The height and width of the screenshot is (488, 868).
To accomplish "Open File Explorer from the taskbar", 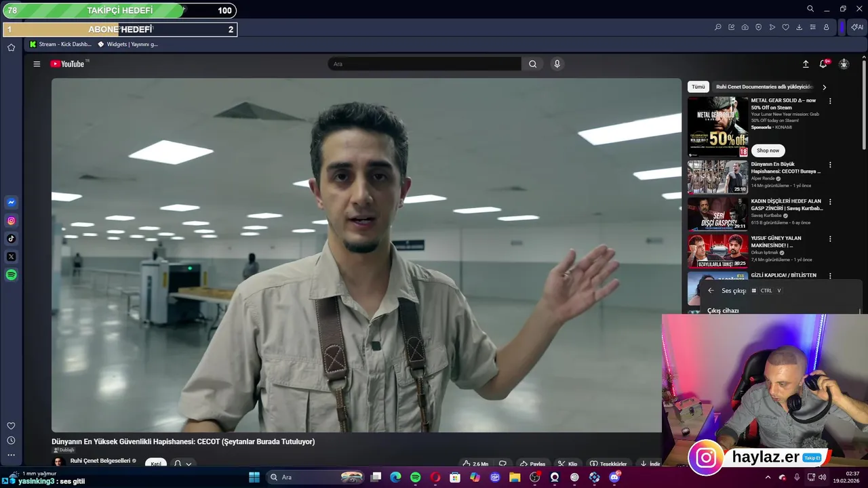I will point(515,477).
